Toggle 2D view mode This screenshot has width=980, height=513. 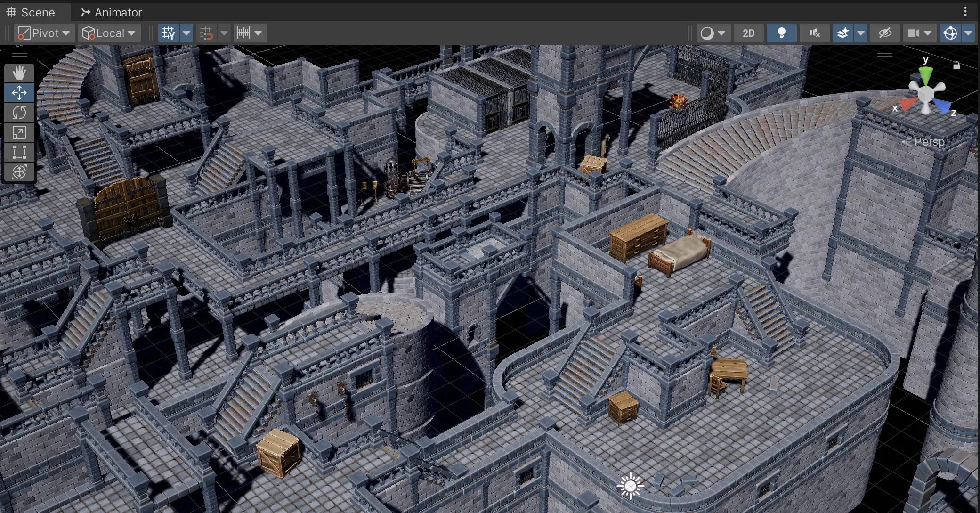[x=748, y=33]
